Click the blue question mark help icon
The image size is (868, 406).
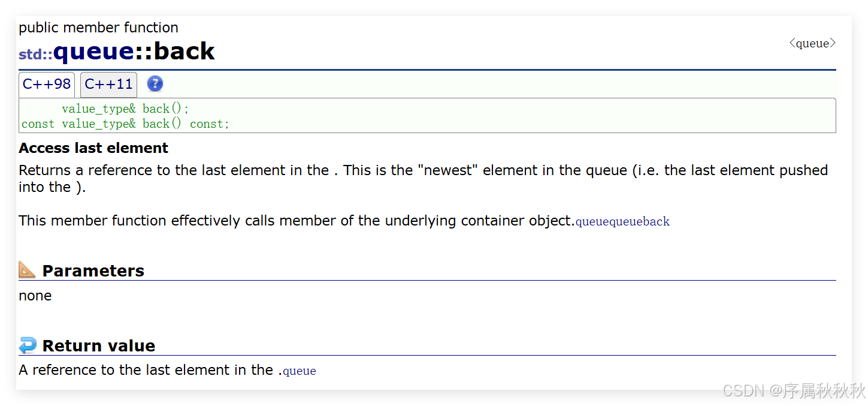click(155, 84)
